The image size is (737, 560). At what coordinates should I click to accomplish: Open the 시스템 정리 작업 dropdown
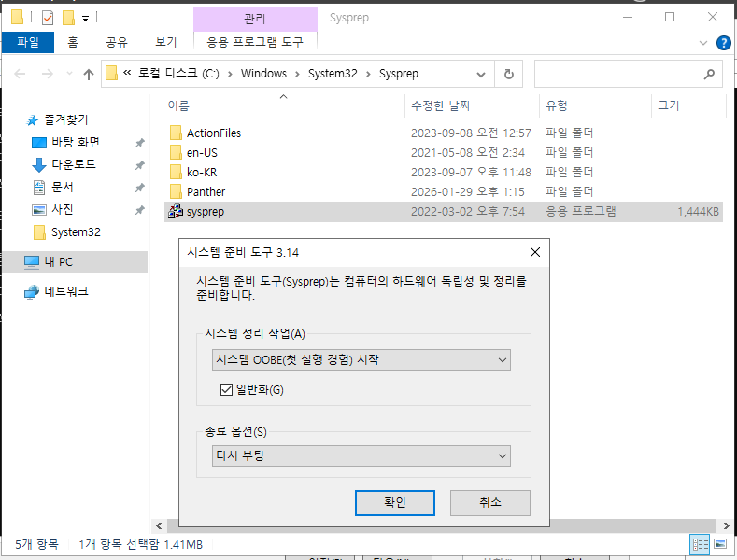click(x=361, y=360)
